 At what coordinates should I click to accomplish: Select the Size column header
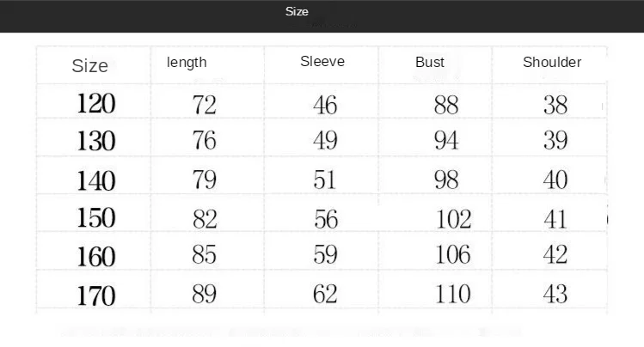click(90, 65)
